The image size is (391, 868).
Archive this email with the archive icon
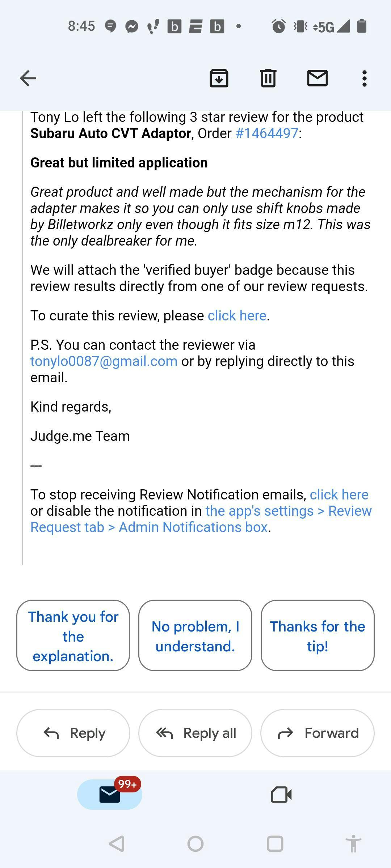(x=219, y=78)
